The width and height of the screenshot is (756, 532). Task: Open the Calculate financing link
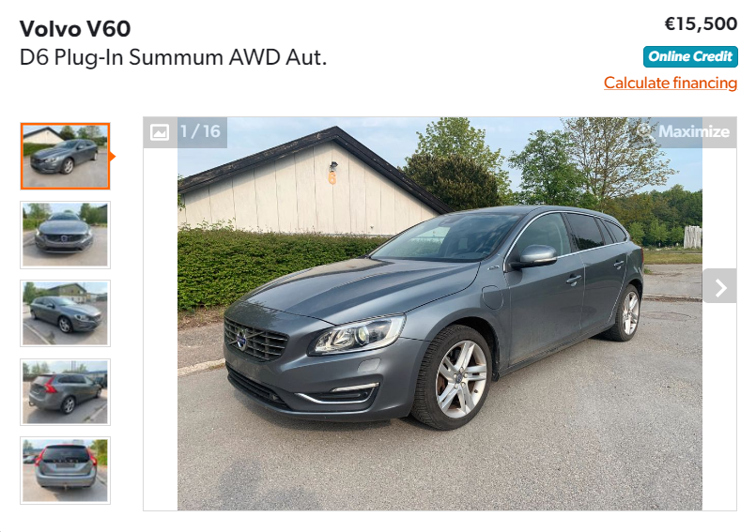(671, 83)
